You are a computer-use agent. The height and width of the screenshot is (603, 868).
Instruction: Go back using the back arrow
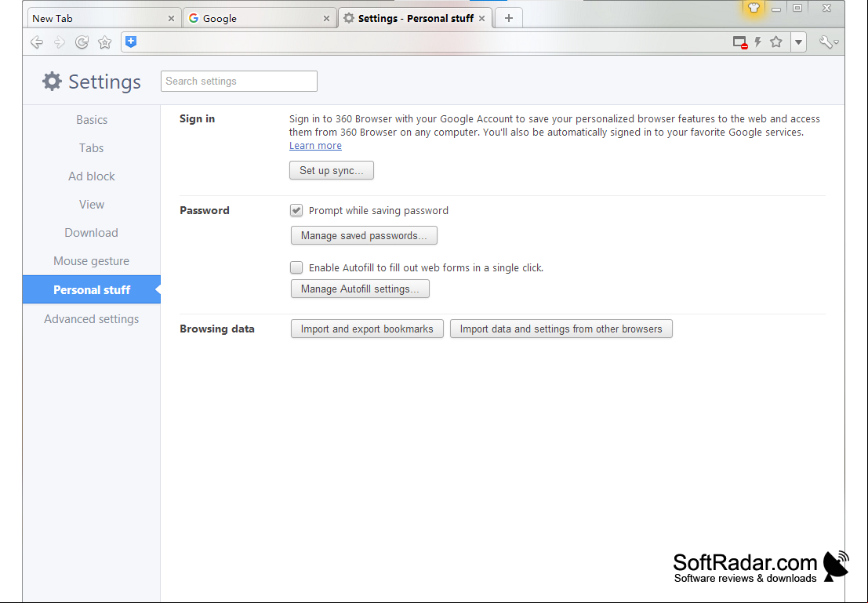tap(37, 42)
